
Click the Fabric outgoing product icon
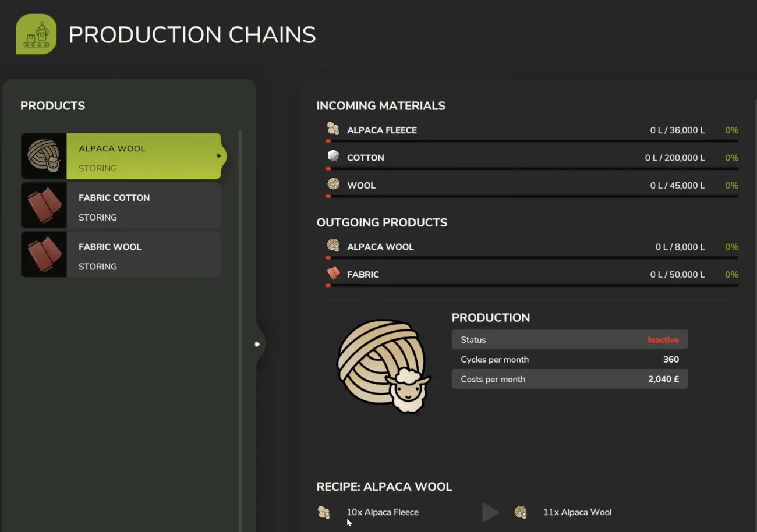333,274
